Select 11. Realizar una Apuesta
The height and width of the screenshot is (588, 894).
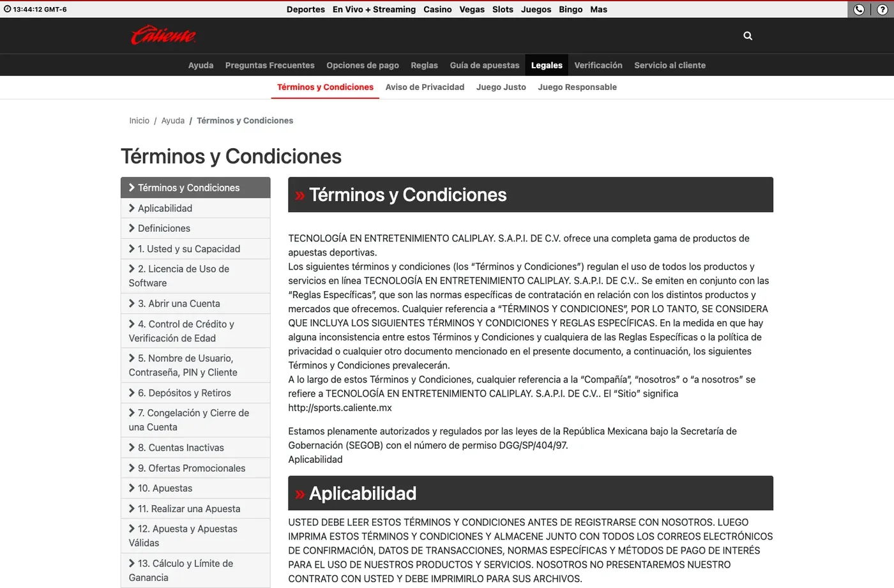coord(195,509)
